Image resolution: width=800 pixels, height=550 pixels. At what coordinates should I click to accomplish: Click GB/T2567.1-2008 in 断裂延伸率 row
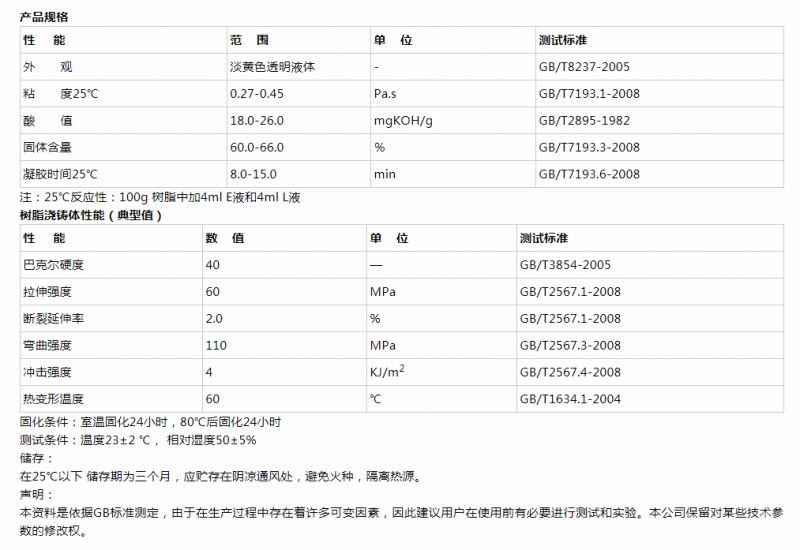pyautogui.click(x=570, y=319)
